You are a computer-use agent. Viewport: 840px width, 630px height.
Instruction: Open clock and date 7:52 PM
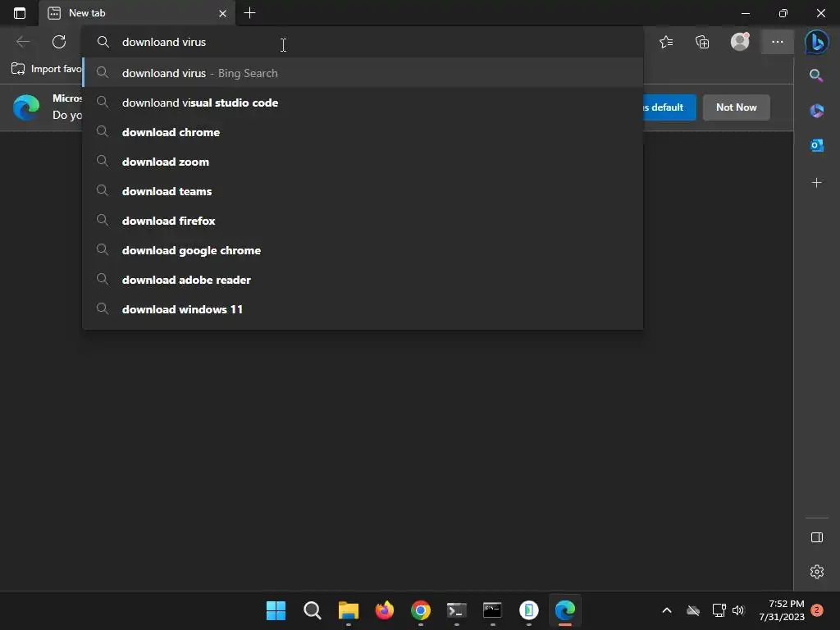[x=782, y=610]
